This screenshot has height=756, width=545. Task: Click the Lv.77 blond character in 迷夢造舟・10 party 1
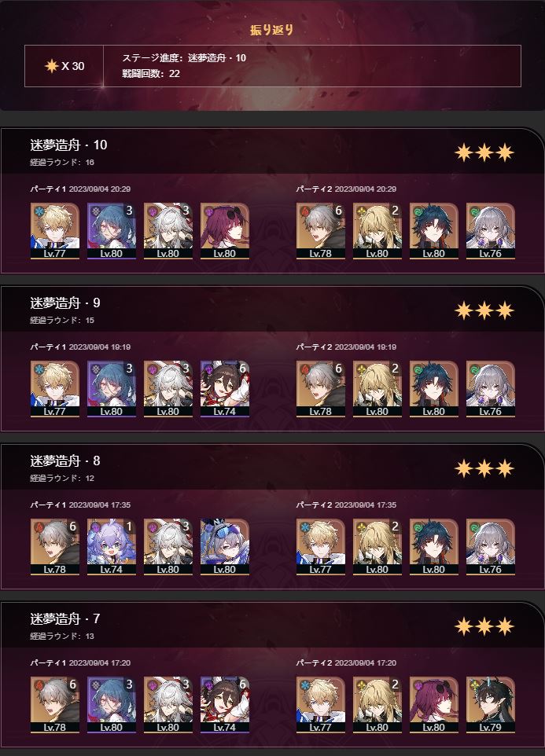(55, 231)
